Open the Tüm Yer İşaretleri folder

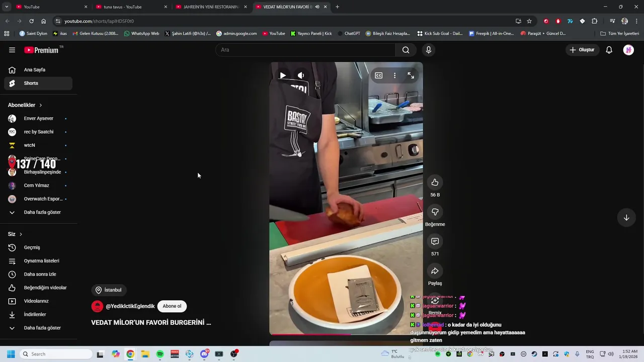[x=619, y=34]
